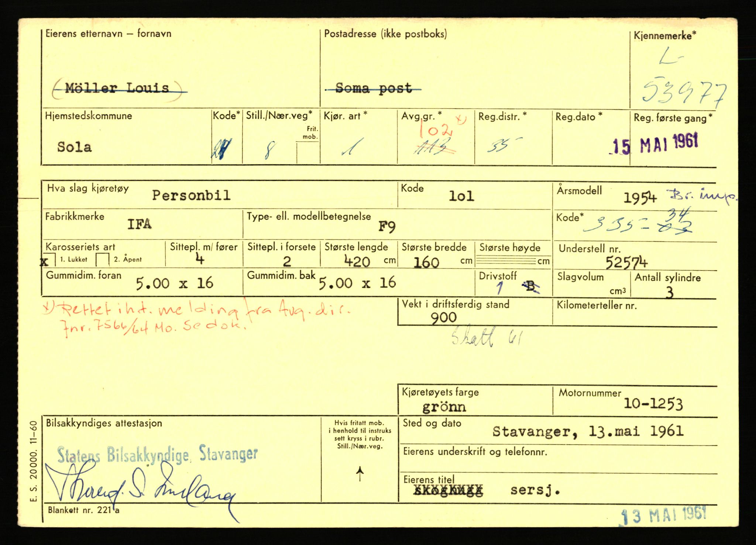
Task: Click the weight value 900
Action: tap(443, 317)
